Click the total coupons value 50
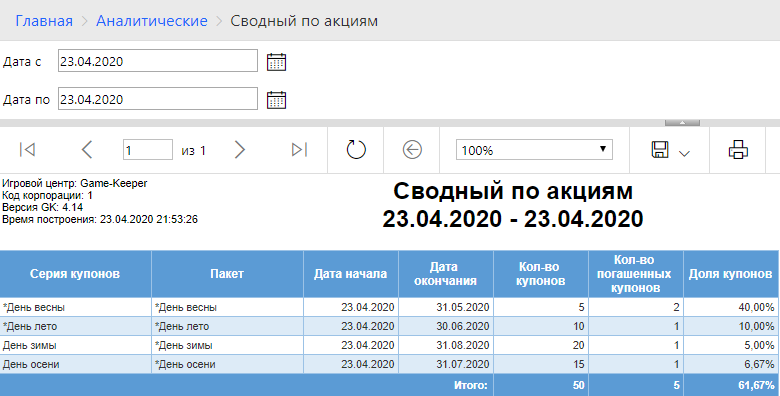780x396 pixels. coord(579,385)
